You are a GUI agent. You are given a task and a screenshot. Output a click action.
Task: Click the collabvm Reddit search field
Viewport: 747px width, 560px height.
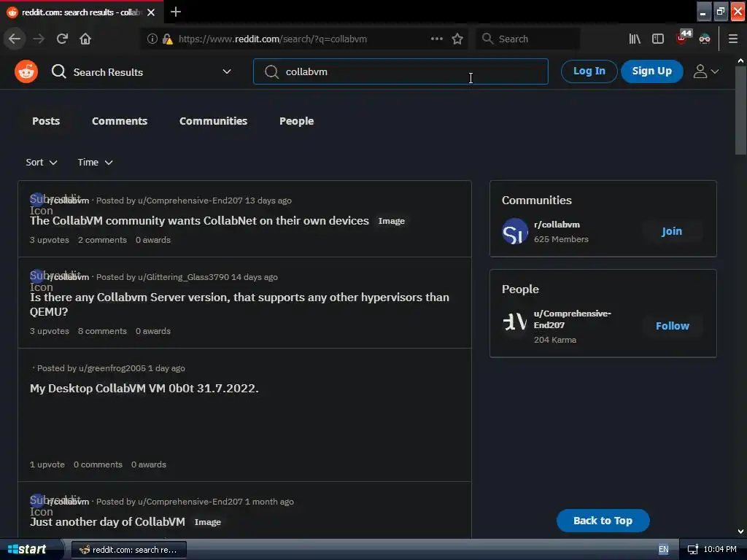(x=400, y=72)
